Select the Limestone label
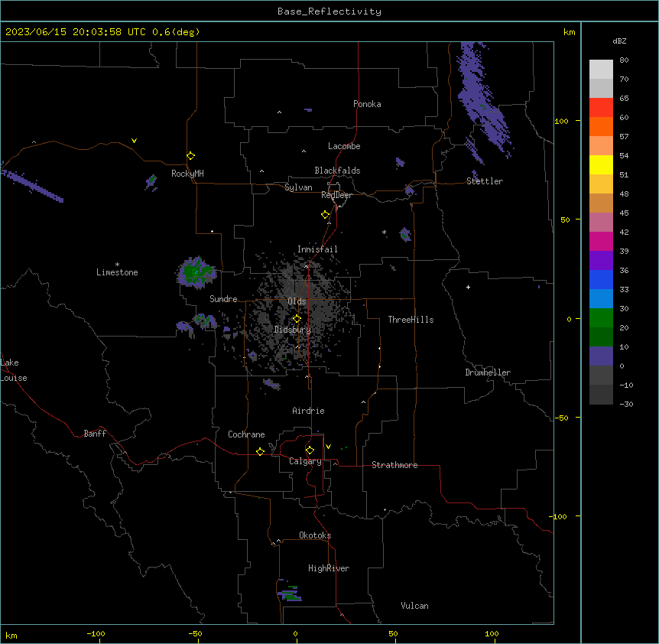 coord(117,272)
